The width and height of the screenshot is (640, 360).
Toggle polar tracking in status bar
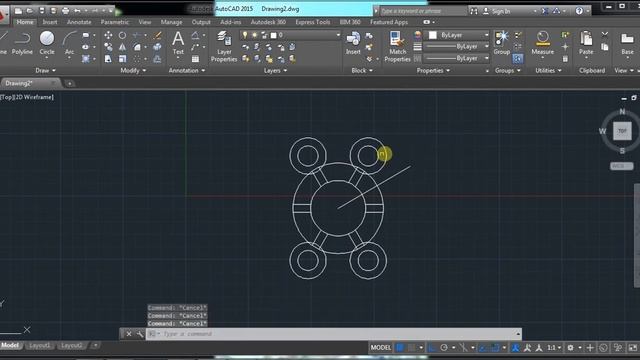coord(444,348)
